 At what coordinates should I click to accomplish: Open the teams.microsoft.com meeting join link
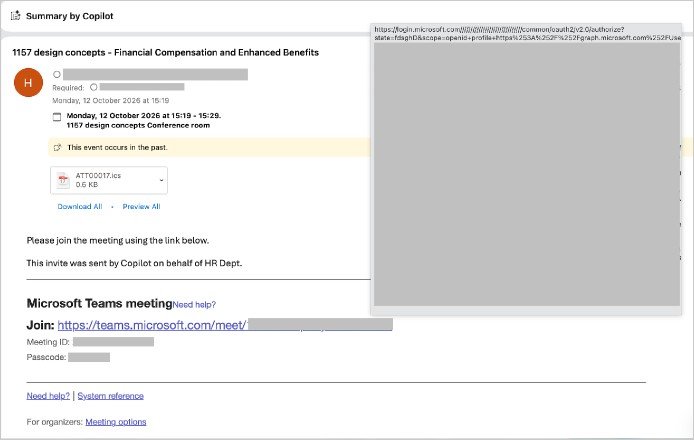click(225, 325)
